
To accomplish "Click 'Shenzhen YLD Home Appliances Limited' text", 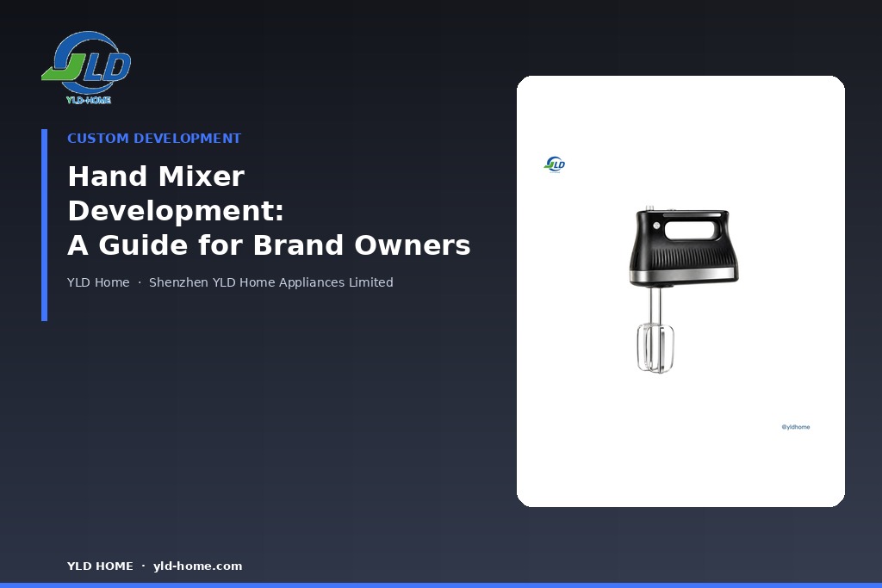I will pyautogui.click(x=271, y=282).
